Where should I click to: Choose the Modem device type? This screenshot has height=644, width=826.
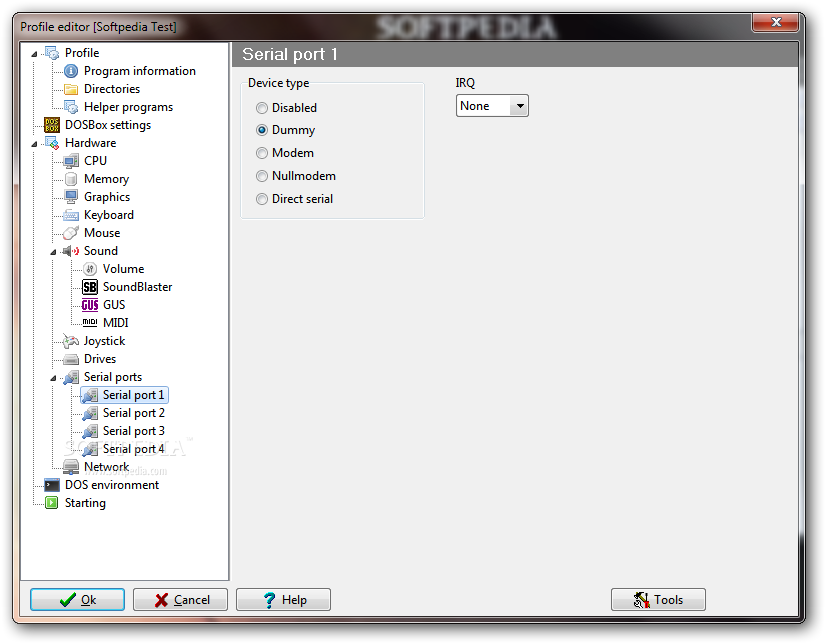(262, 153)
